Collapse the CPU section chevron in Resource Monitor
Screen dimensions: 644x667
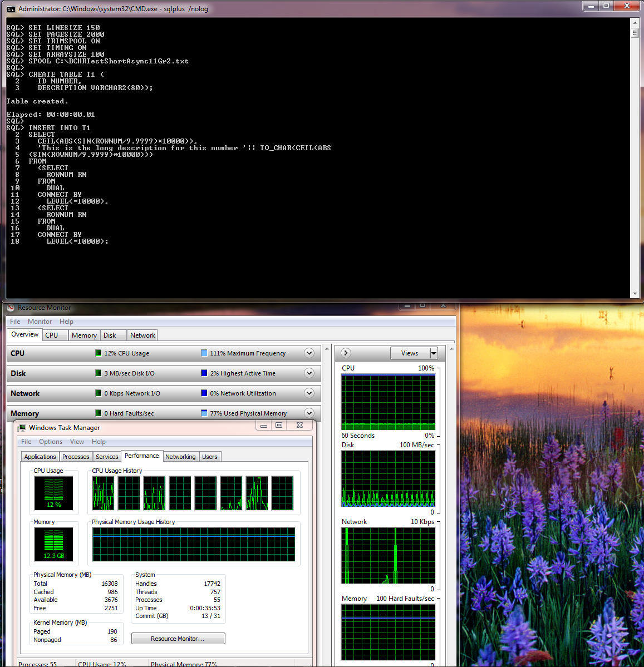click(x=309, y=353)
